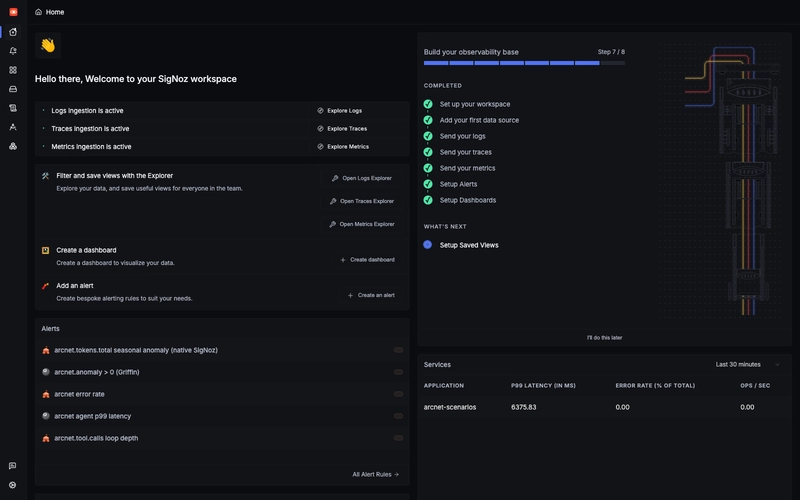This screenshot has height=500, width=800.
Task: Click the OPS / SEC column header
Action: (755, 386)
